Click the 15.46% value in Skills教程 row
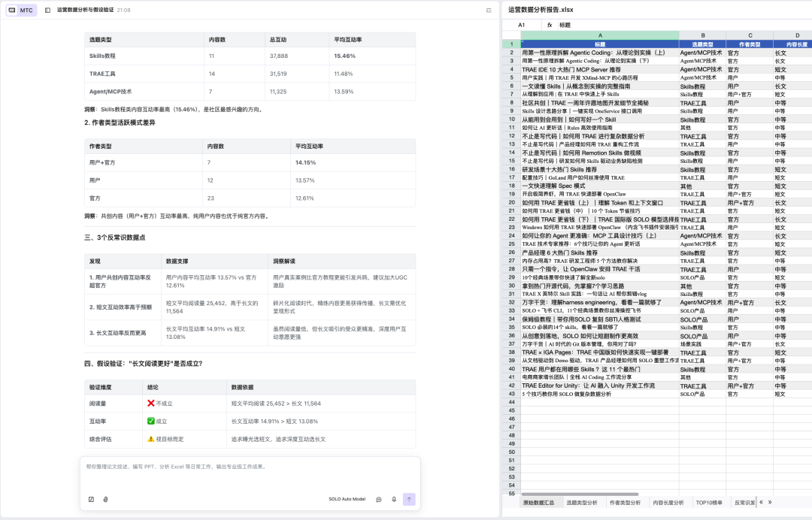This screenshot has height=520, width=812. tap(345, 56)
